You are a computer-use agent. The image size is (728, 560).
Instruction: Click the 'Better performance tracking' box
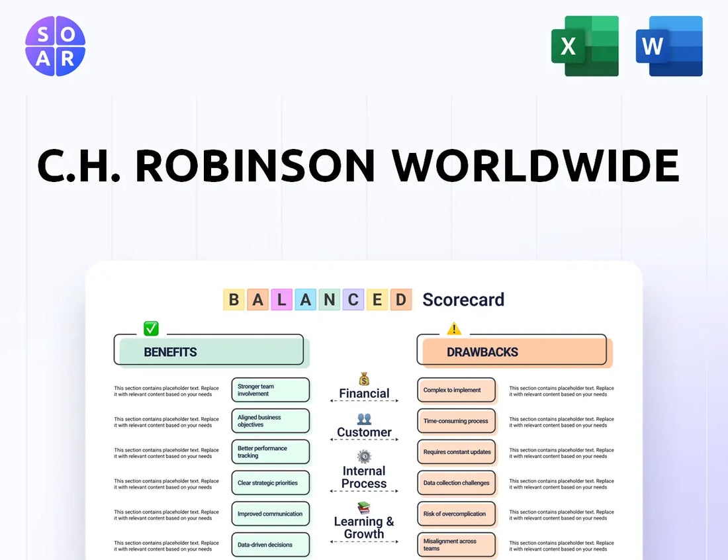271,452
